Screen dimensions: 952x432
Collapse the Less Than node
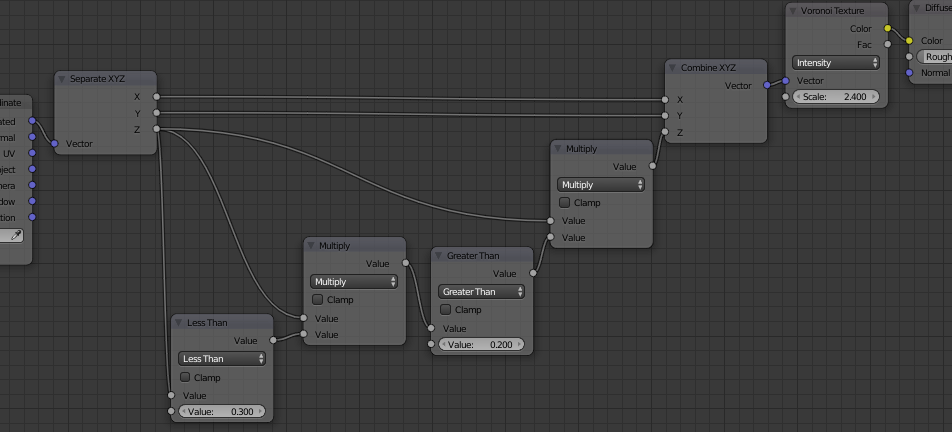click(x=178, y=323)
